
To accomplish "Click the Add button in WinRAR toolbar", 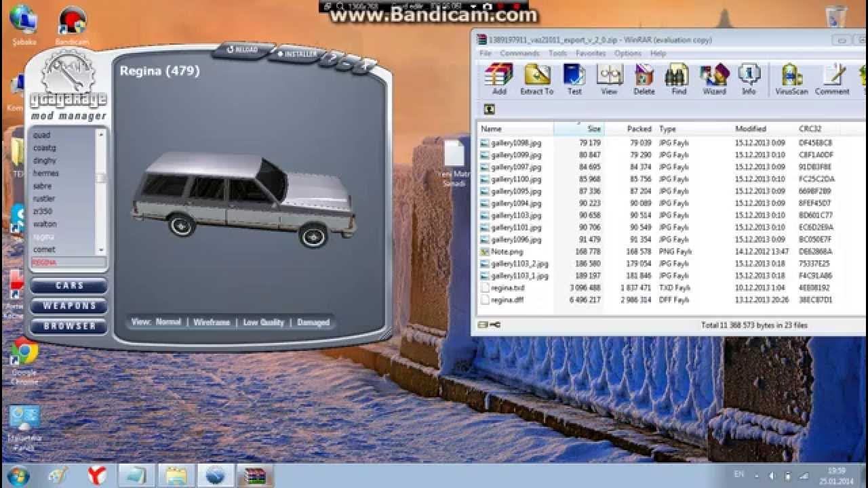I will click(x=499, y=79).
